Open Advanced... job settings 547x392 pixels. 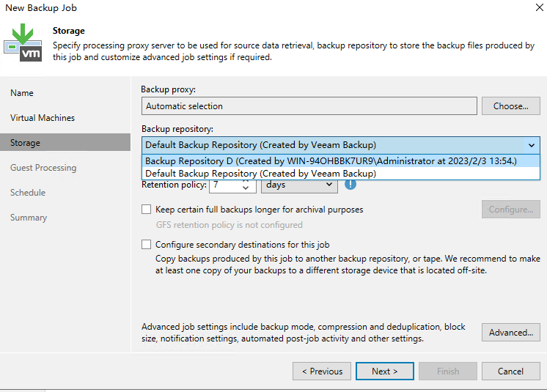(511, 332)
